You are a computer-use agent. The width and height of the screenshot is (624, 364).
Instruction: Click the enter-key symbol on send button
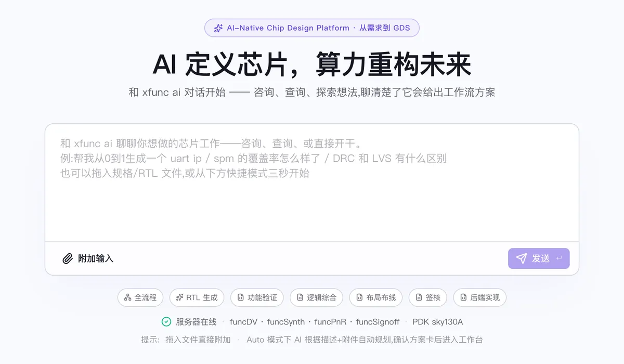[559, 258]
